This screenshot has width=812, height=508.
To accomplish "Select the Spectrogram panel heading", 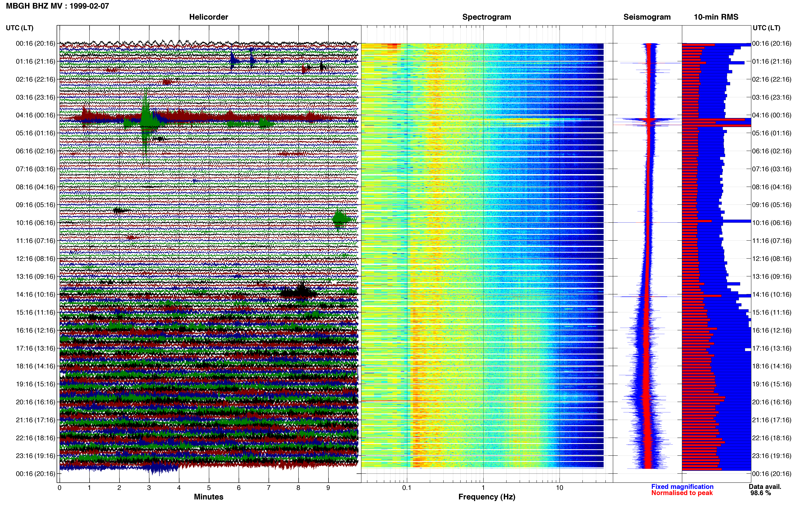I will [487, 17].
